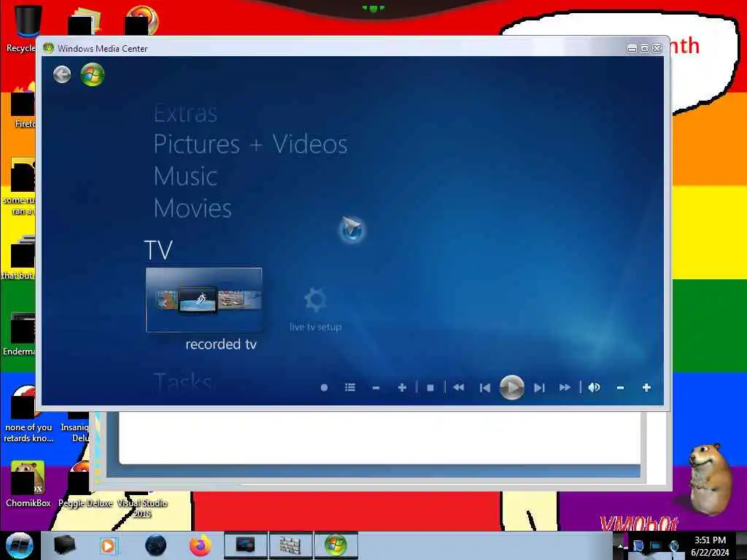Open the guide list icon
Viewport: 747px width, 560px height.
350,388
